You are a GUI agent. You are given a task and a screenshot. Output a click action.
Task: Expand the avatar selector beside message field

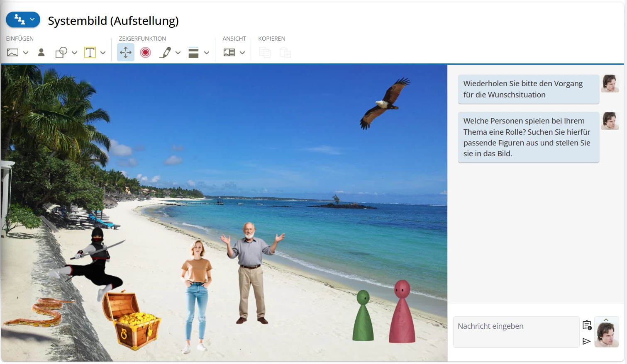tap(606, 320)
